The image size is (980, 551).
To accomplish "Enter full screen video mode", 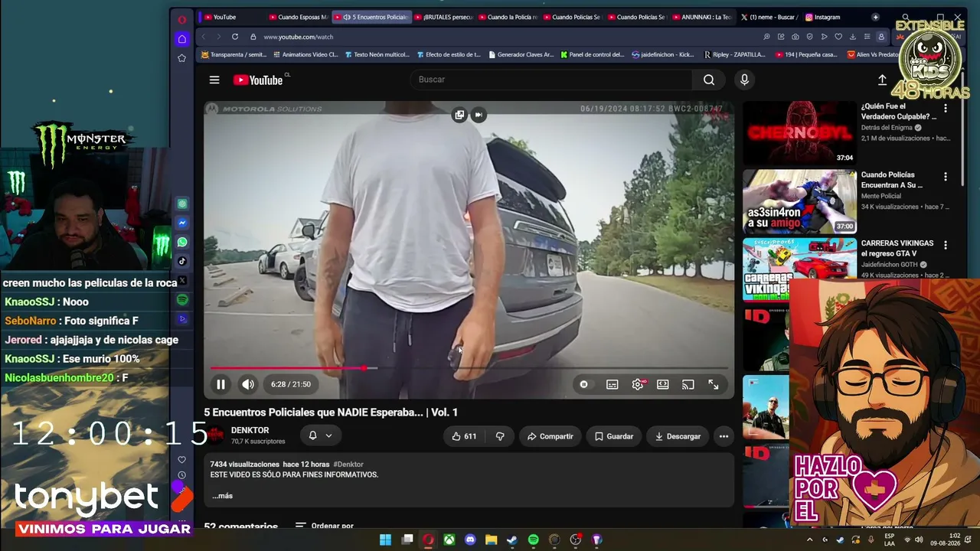I will [x=714, y=384].
